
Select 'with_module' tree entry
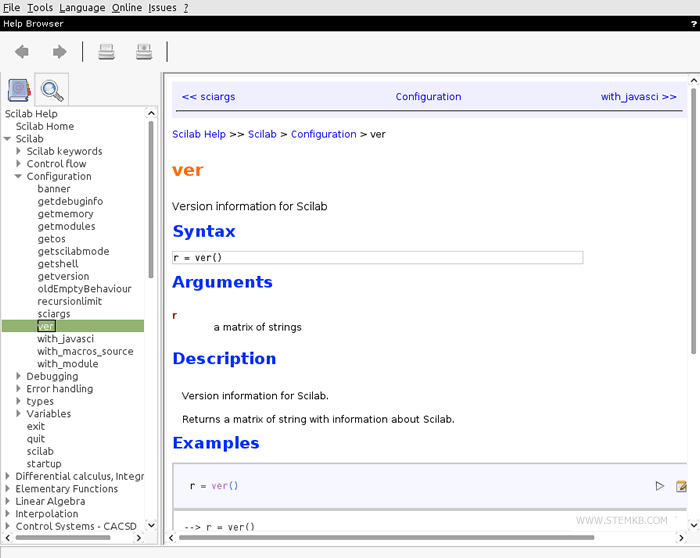67,364
